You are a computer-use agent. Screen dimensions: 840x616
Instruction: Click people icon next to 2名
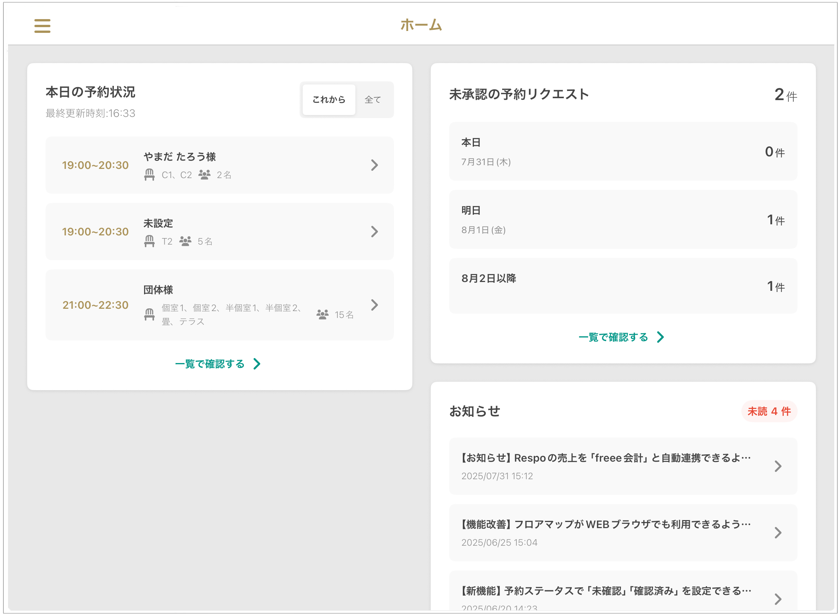pos(204,175)
